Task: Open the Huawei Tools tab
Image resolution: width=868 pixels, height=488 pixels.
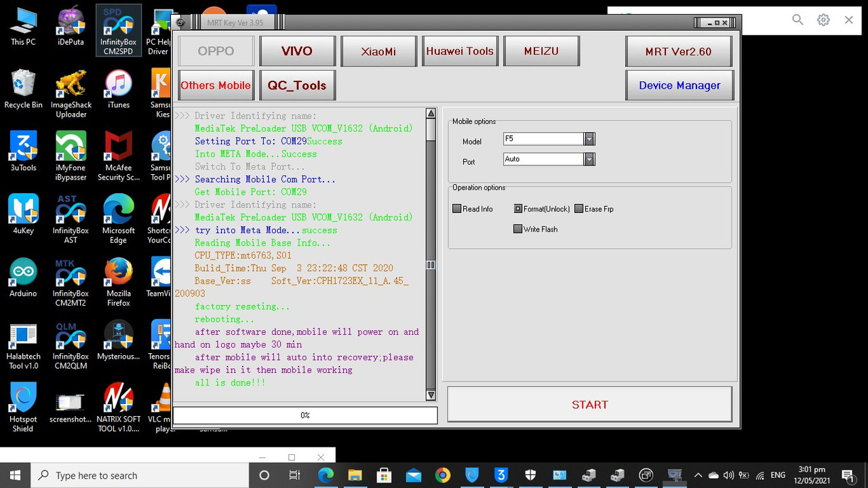Action: 460,51
